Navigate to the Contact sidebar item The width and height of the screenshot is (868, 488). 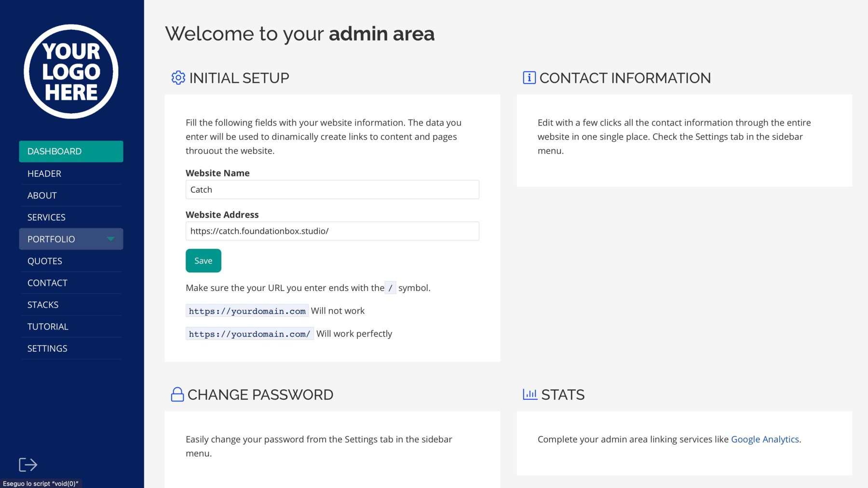point(47,283)
